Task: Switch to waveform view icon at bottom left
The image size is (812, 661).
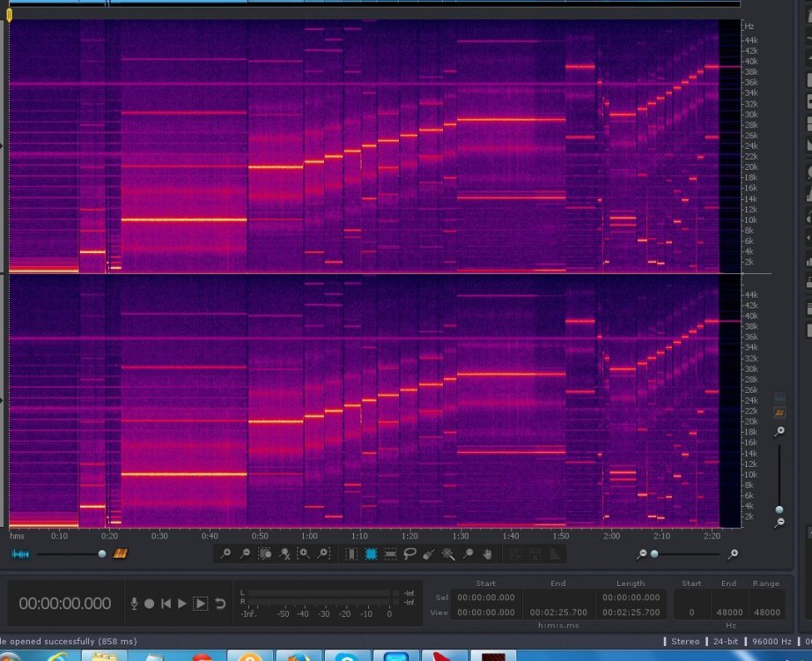Action: pyautogui.click(x=19, y=553)
